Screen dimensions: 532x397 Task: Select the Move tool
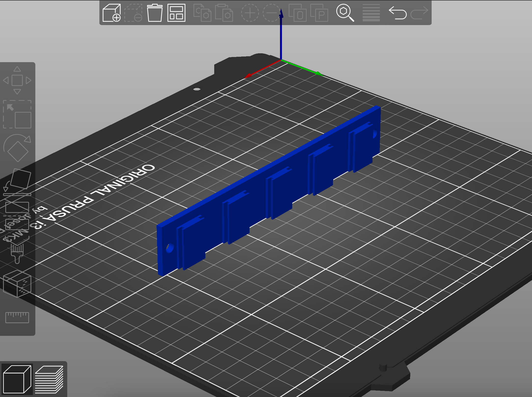pyautogui.click(x=17, y=80)
